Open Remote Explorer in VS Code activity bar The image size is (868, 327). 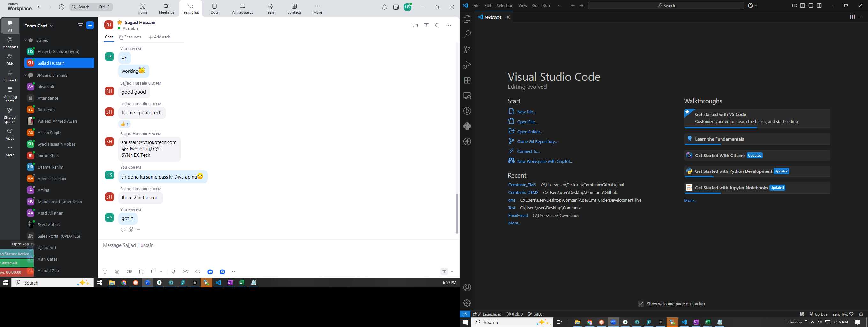coord(467,96)
